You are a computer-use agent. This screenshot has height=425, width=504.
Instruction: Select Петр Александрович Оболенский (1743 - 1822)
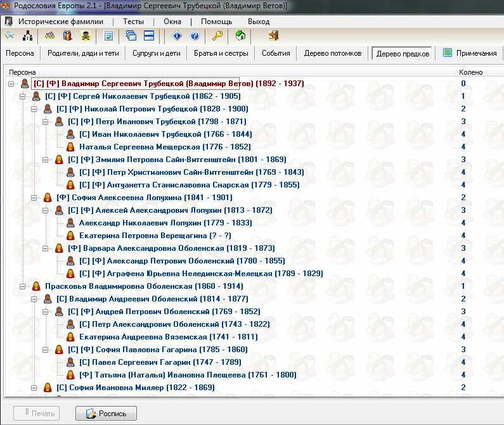click(174, 324)
